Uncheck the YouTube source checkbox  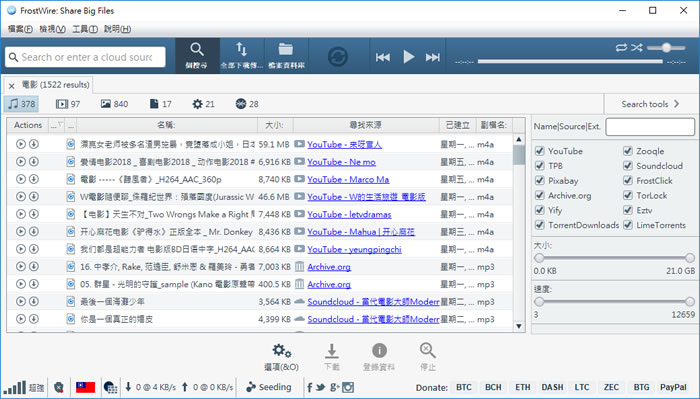coord(540,151)
